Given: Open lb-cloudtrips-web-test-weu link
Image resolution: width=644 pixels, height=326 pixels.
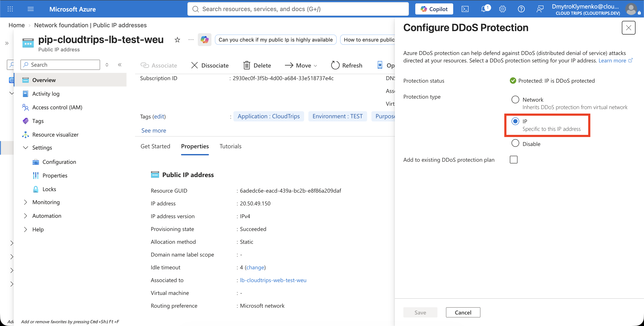Looking at the screenshot, I should point(273,280).
